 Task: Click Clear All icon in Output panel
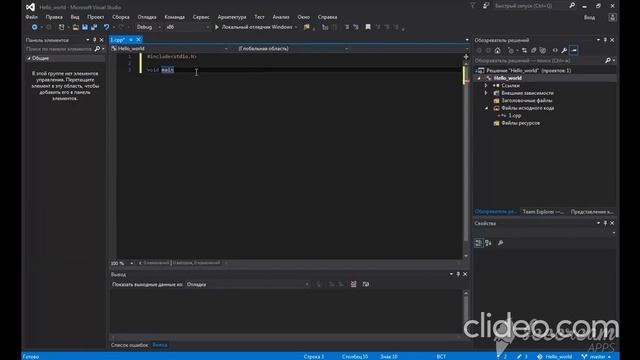(x=353, y=284)
